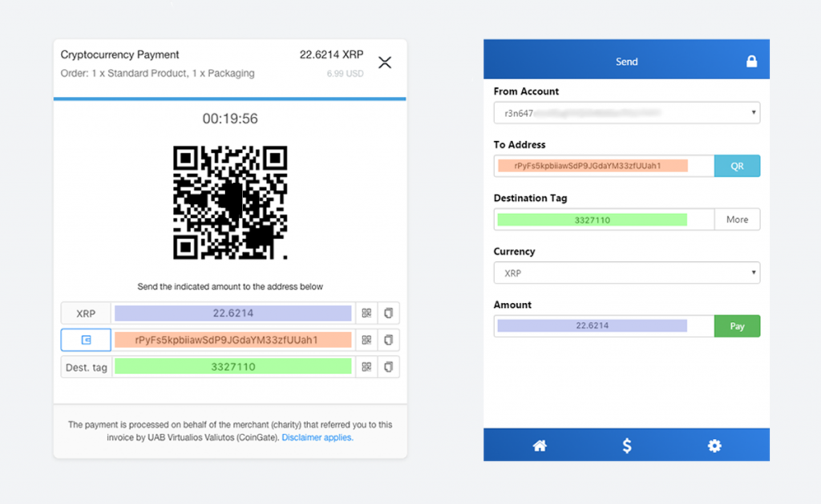Show QR code for XRP amount 22.6214

(x=366, y=313)
